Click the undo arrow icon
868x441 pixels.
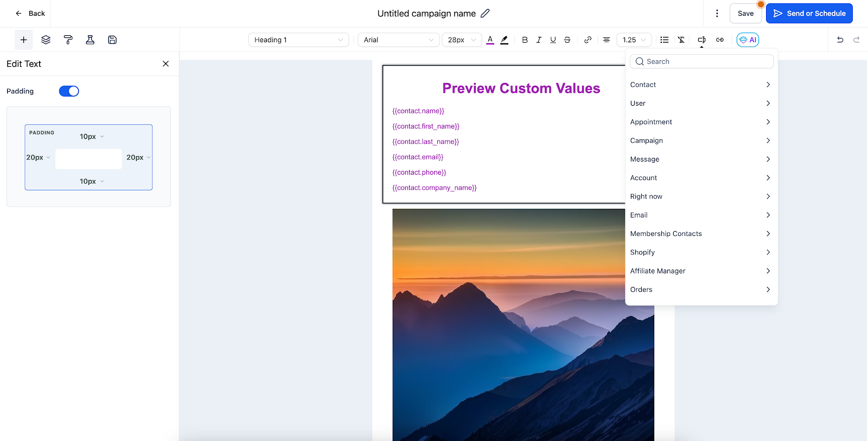click(x=840, y=40)
